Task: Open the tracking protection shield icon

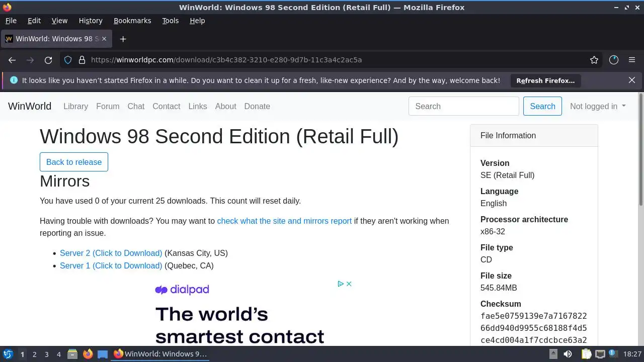Action: coord(68,60)
